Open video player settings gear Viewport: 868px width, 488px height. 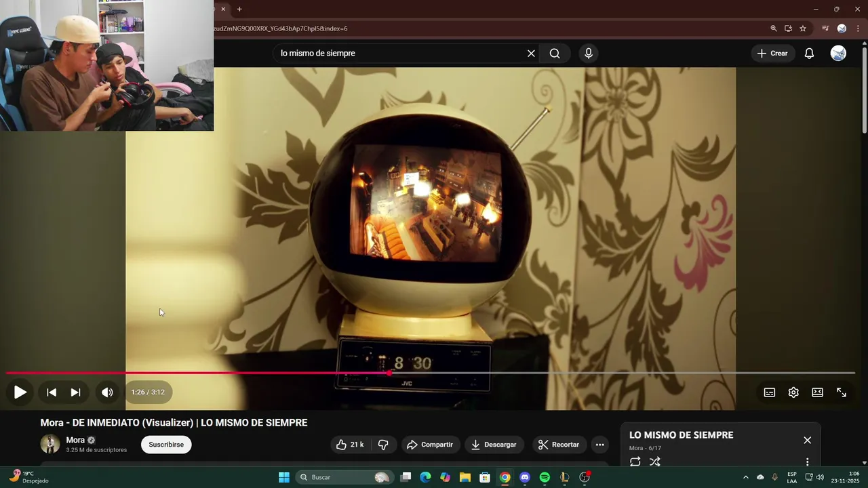pyautogui.click(x=793, y=392)
